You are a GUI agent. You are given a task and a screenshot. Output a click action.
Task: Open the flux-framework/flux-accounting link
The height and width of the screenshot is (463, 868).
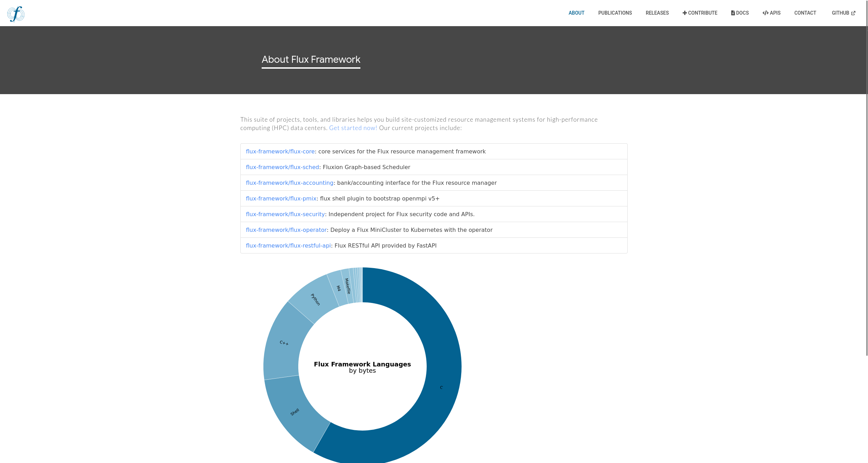tap(290, 183)
